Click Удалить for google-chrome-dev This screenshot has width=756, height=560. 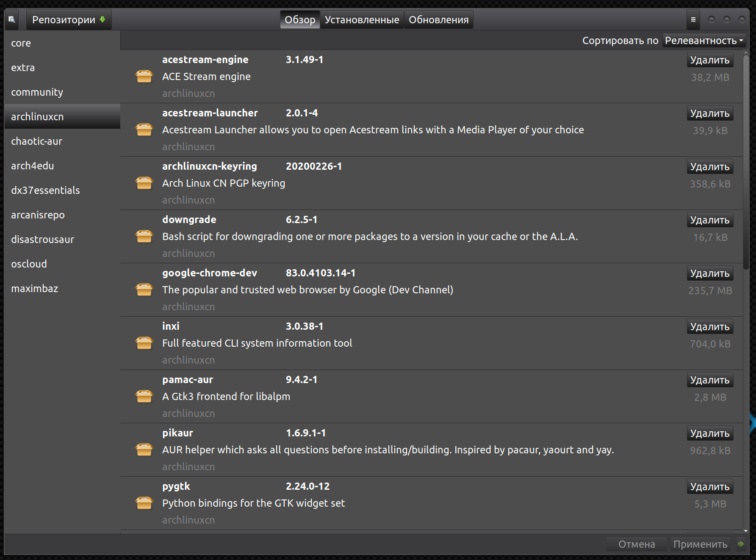pyautogui.click(x=710, y=273)
